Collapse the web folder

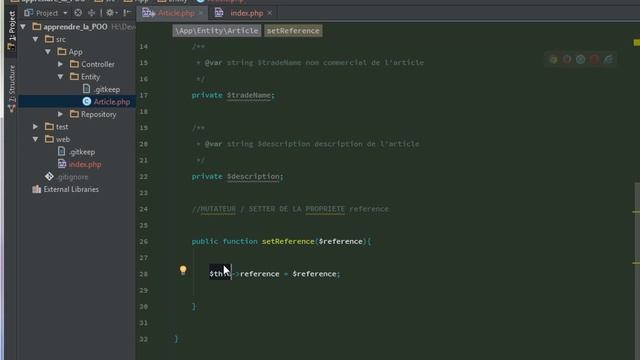point(36,139)
